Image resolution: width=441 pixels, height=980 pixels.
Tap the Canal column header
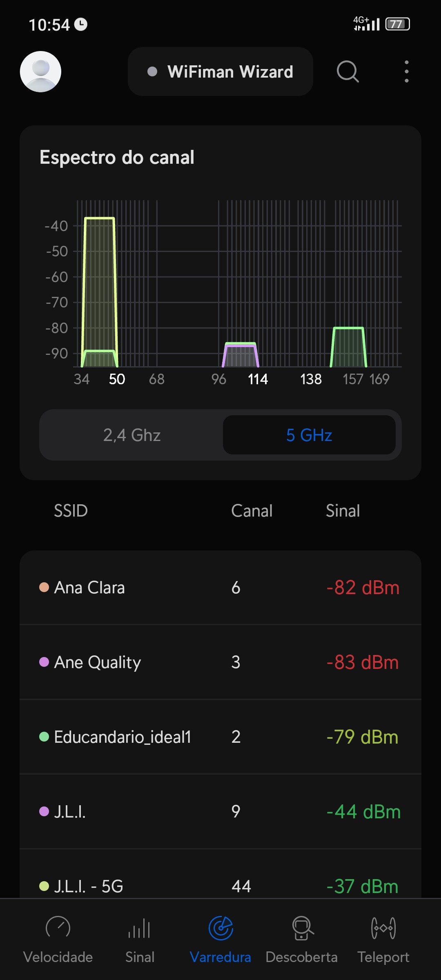tap(252, 510)
